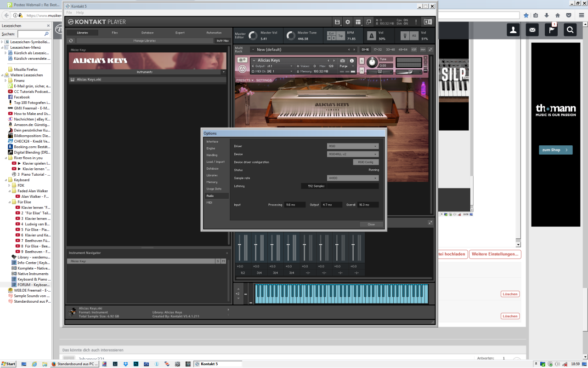Click Lightroom icon in the taskbar

click(115, 364)
